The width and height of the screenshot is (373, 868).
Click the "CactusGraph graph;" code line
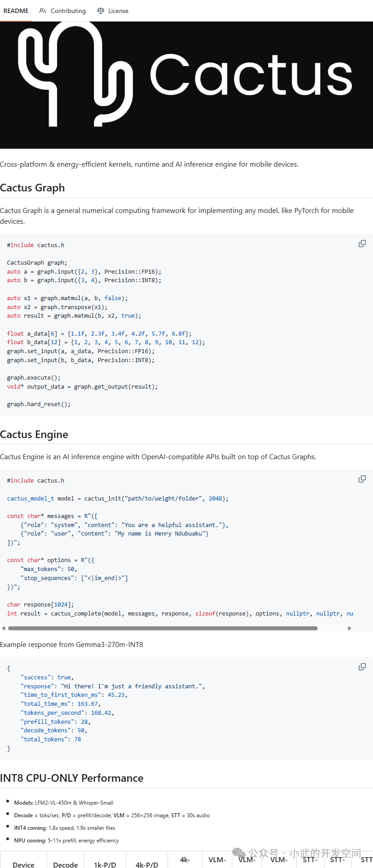pyautogui.click(x=37, y=263)
